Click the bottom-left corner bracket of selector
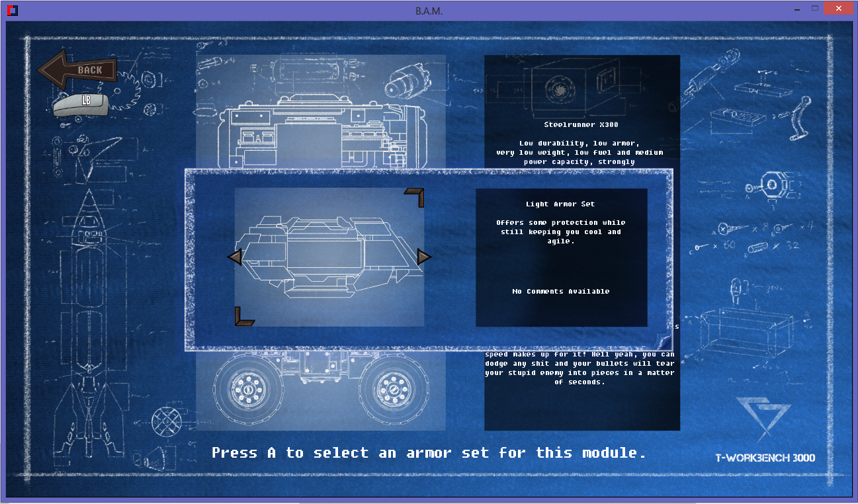858x504 pixels. (244, 317)
